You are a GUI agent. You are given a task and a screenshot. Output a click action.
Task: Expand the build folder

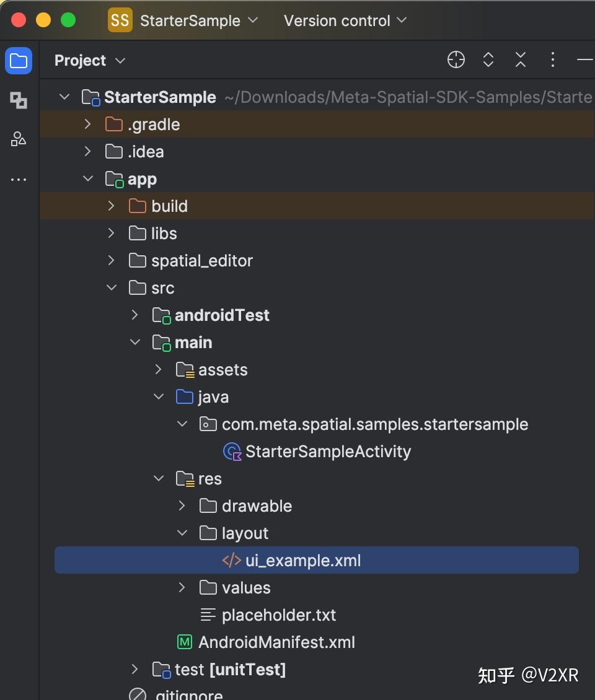(x=111, y=206)
